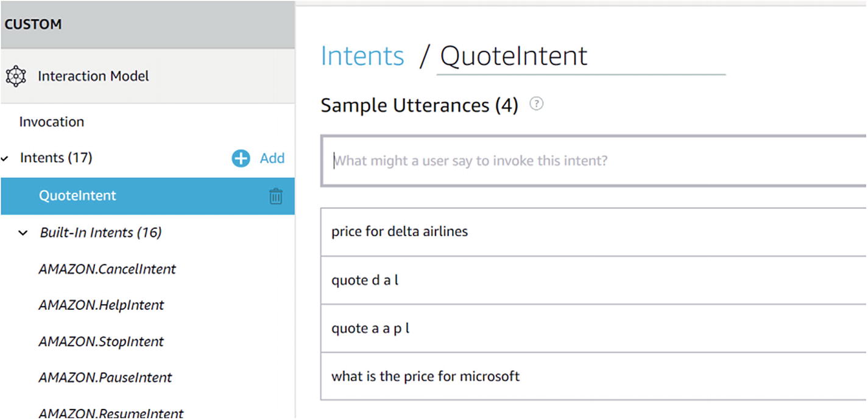868x420 pixels.
Task: Collapse the Intents (17) tree chevron
Action: point(5,159)
